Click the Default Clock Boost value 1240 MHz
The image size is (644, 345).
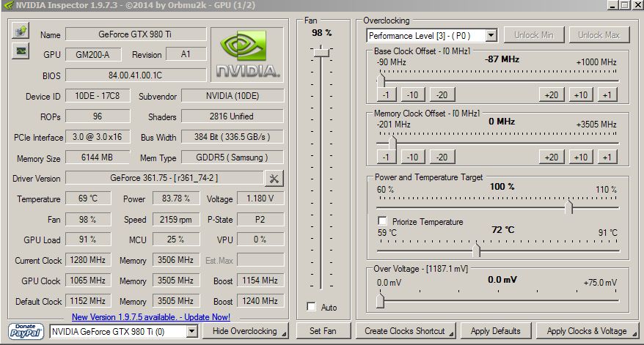(x=260, y=301)
